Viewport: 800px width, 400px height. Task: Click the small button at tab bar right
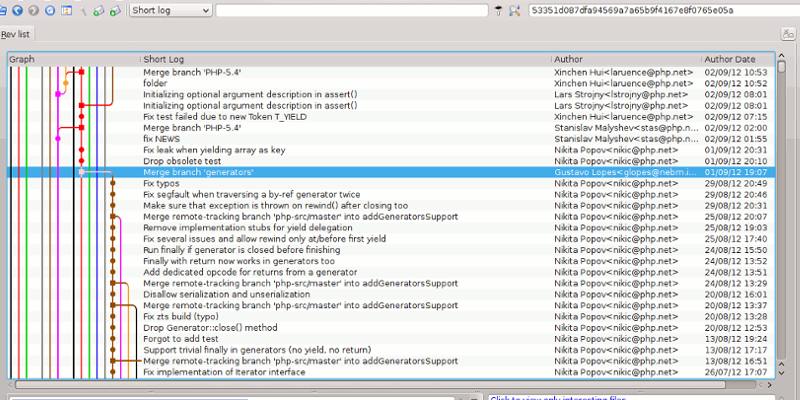click(x=789, y=34)
